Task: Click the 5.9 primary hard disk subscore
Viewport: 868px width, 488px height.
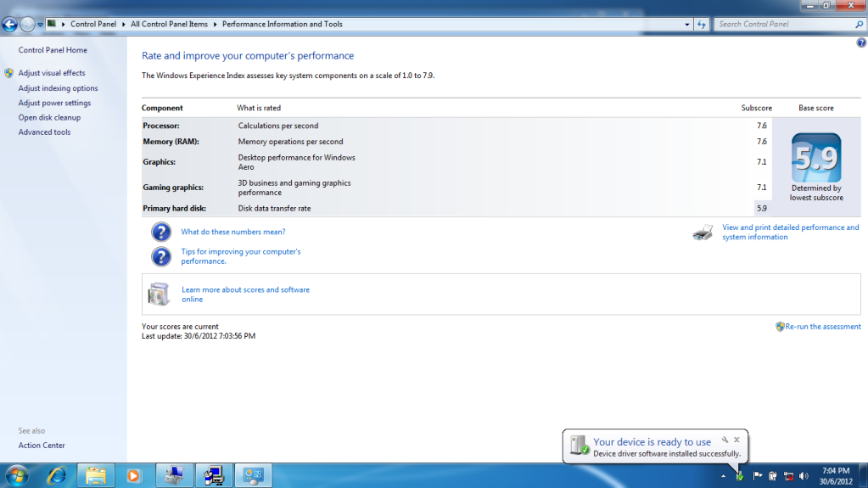Action: (762, 209)
